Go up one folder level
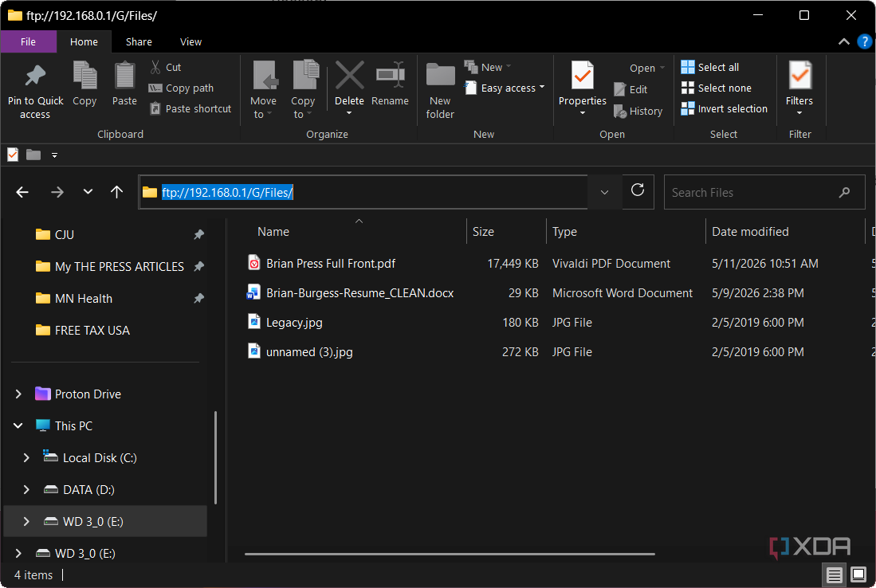 [x=116, y=192]
